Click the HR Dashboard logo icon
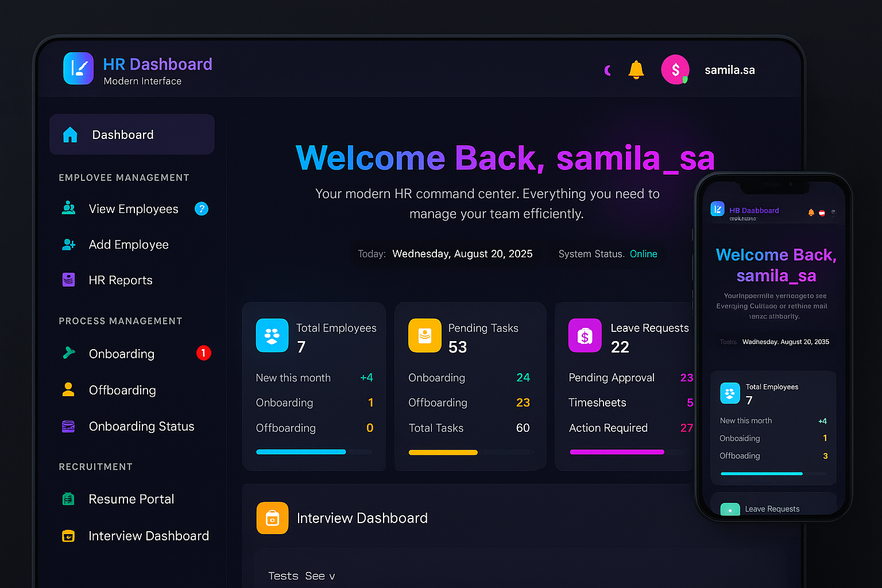882x588 pixels. point(78,68)
